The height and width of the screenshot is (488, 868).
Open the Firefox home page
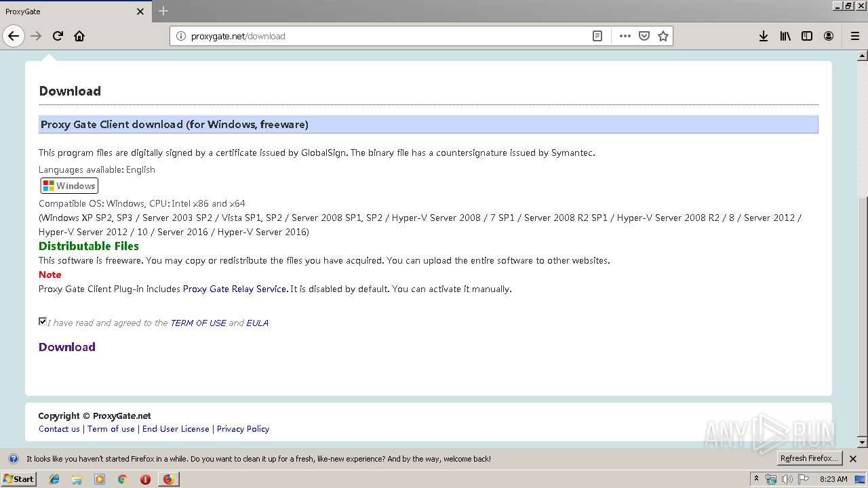[79, 36]
